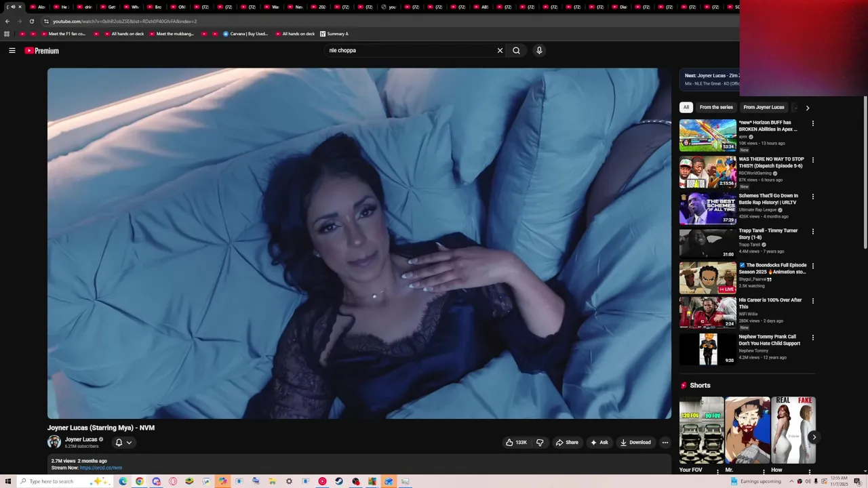This screenshot has width=868, height=488.
Task: Open options for His Career is Over video
Action: click(812, 301)
